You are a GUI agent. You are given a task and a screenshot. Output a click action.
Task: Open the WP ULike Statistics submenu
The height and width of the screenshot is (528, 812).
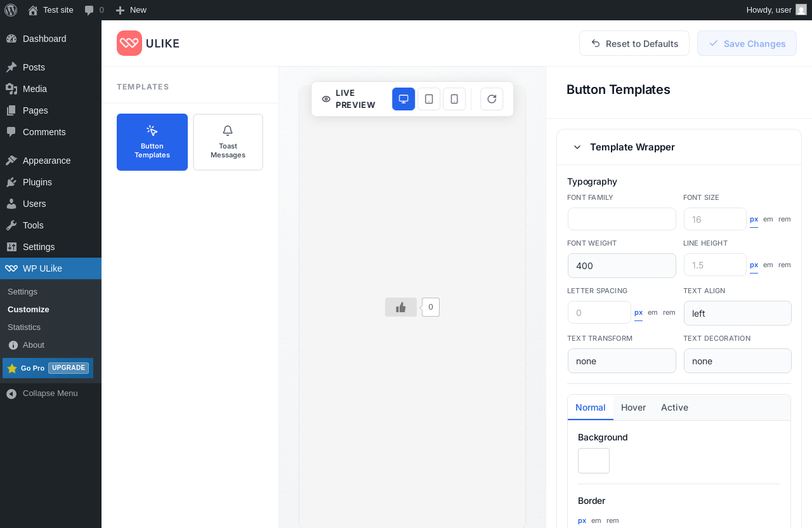tap(24, 327)
